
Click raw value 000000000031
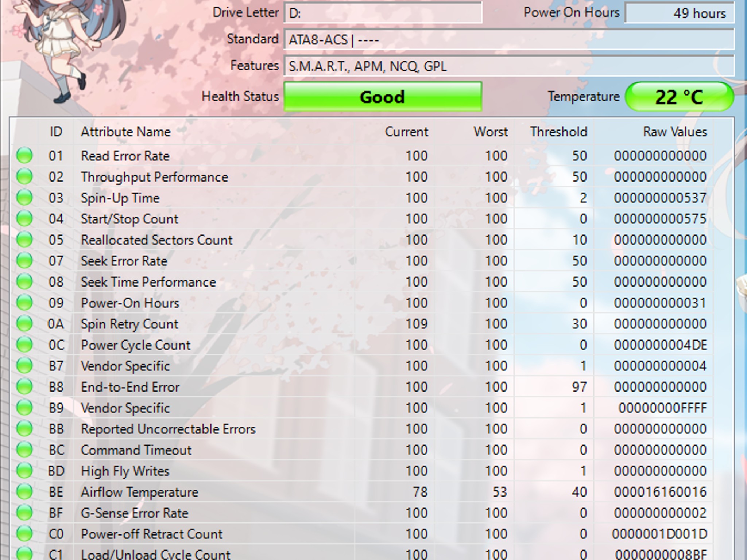coord(660,303)
